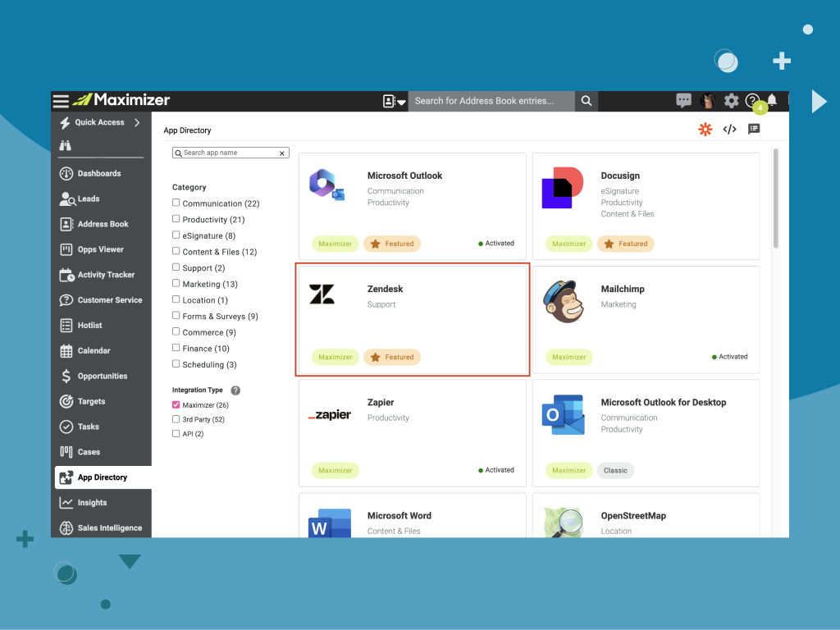Click the Search app name field
This screenshot has height=630, width=840.
coord(230,153)
